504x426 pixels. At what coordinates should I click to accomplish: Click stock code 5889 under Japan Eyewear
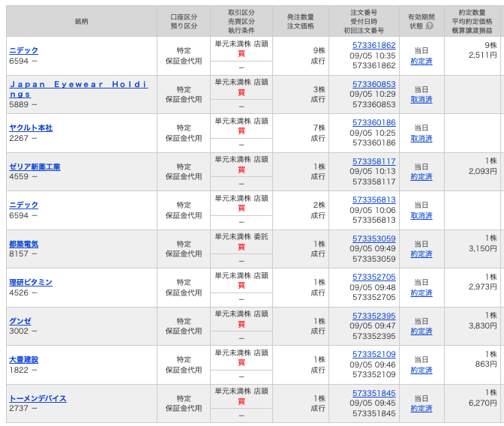pos(19,104)
